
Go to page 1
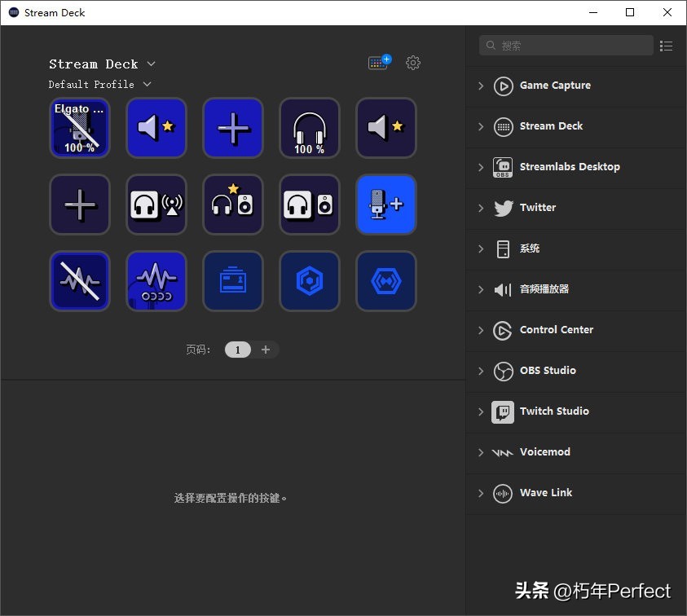pyautogui.click(x=238, y=350)
